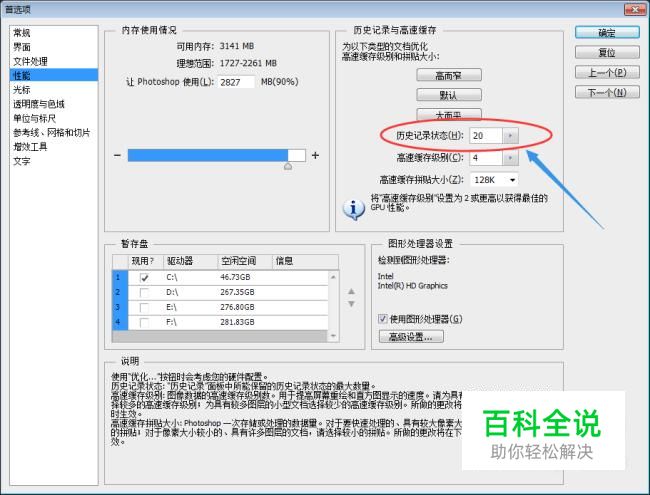This screenshot has height=495, width=650.
Task: Click the 复位 button
Action: tap(607, 53)
